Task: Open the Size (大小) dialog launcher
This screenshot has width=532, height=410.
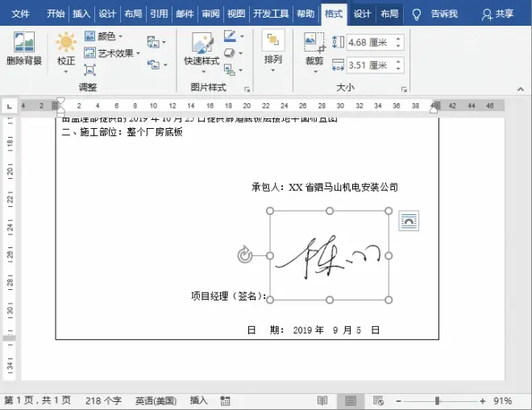Action: [404, 89]
